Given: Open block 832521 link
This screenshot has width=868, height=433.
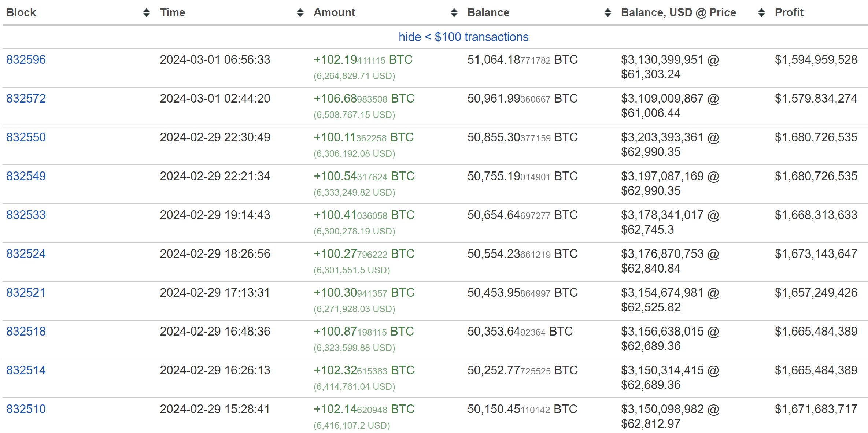Looking at the screenshot, I should point(26,293).
